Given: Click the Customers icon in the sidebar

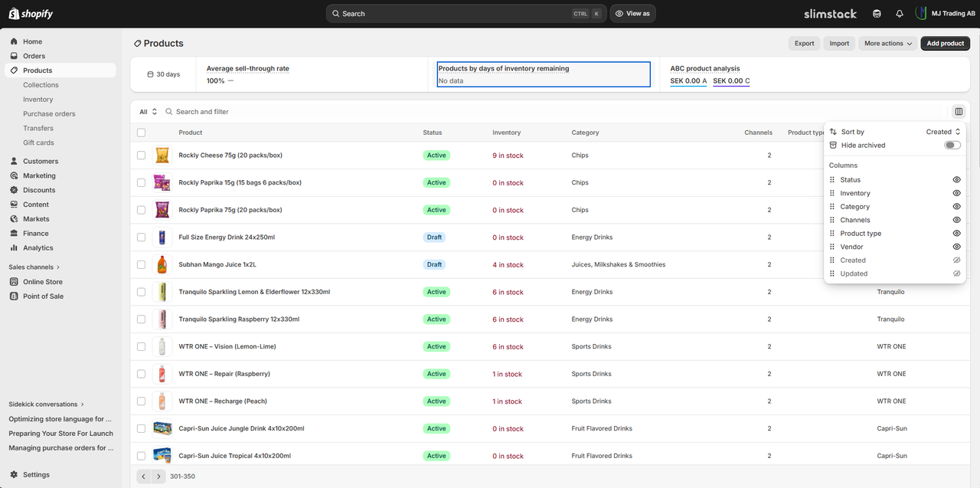Looking at the screenshot, I should pos(14,161).
